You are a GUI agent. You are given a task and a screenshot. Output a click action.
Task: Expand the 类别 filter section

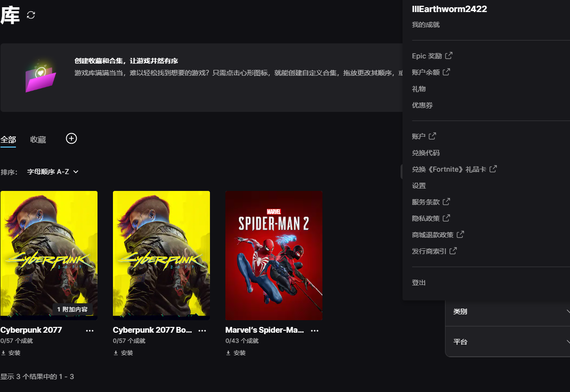click(x=507, y=311)
